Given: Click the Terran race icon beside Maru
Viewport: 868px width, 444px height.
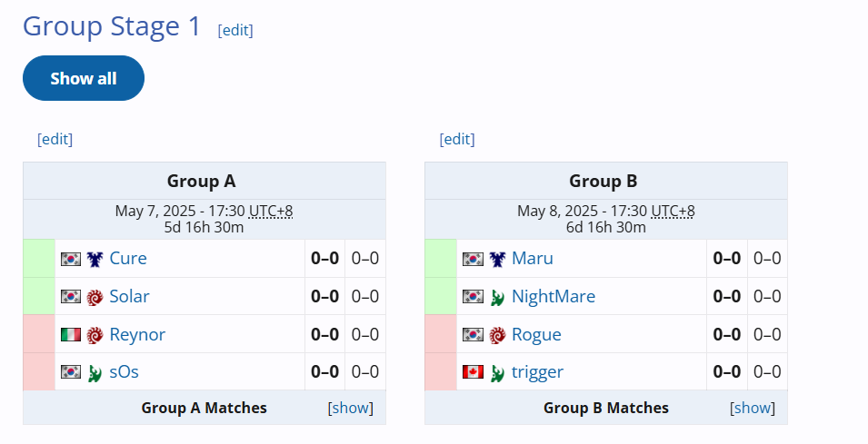Looking at the screenshot, I should click(x=497, y=259).
